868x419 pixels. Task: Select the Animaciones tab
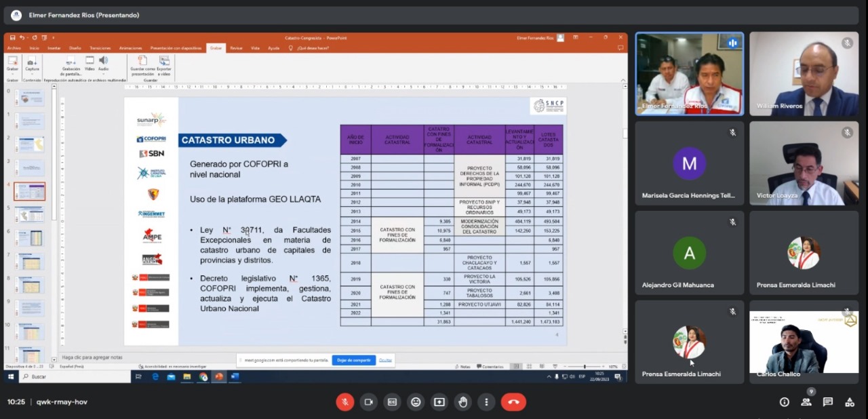point(131,48)
